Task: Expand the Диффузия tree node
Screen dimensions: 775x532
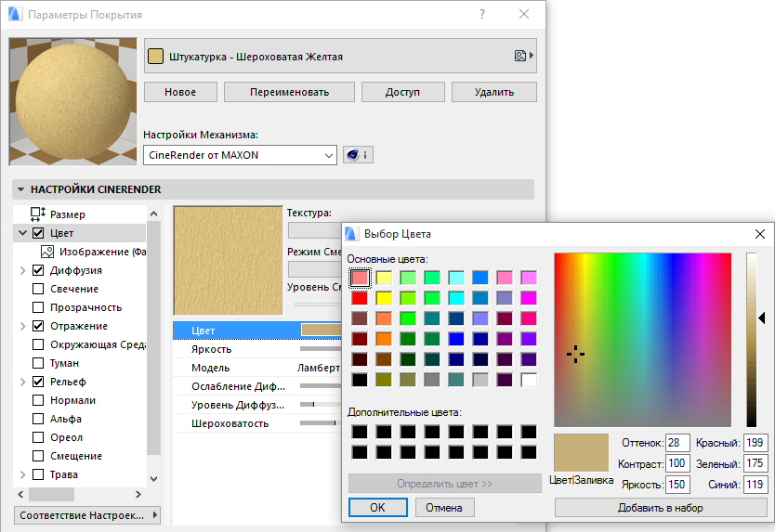Action: coord(22,270)
